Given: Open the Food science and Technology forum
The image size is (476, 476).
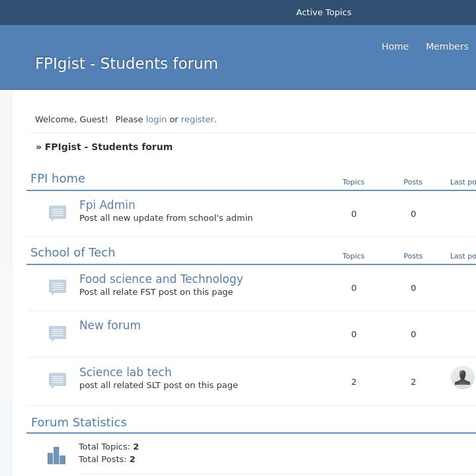Looking at the screenshot, I should click(161, 279).
